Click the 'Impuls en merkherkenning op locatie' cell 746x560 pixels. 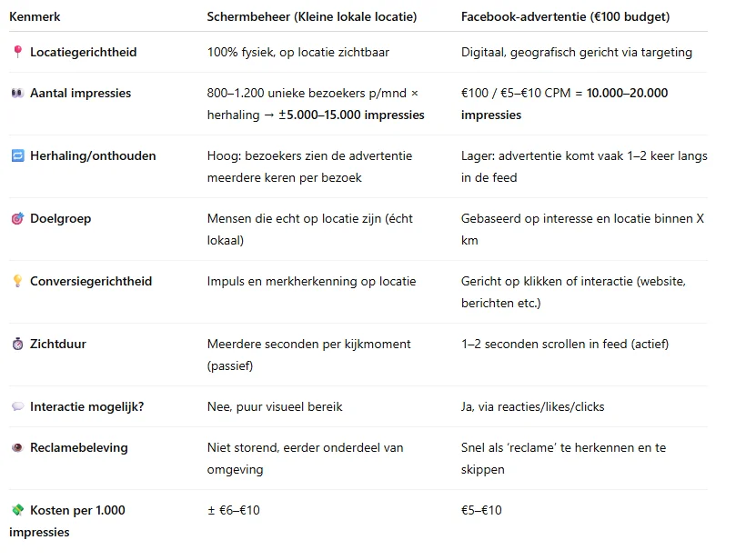point(311,281)
